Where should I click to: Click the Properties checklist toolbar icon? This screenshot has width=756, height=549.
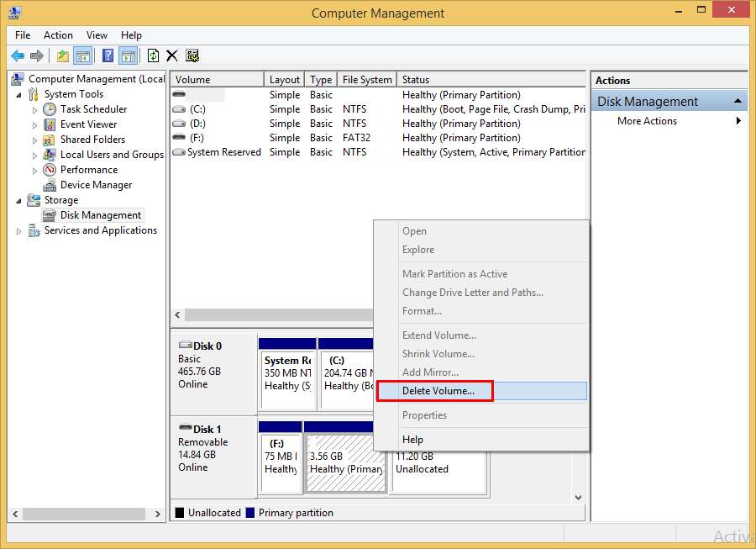pos(192,56)
